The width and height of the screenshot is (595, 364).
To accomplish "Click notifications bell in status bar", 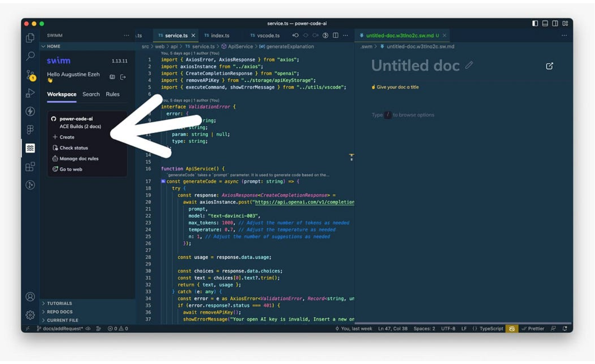I will point(565,328).
